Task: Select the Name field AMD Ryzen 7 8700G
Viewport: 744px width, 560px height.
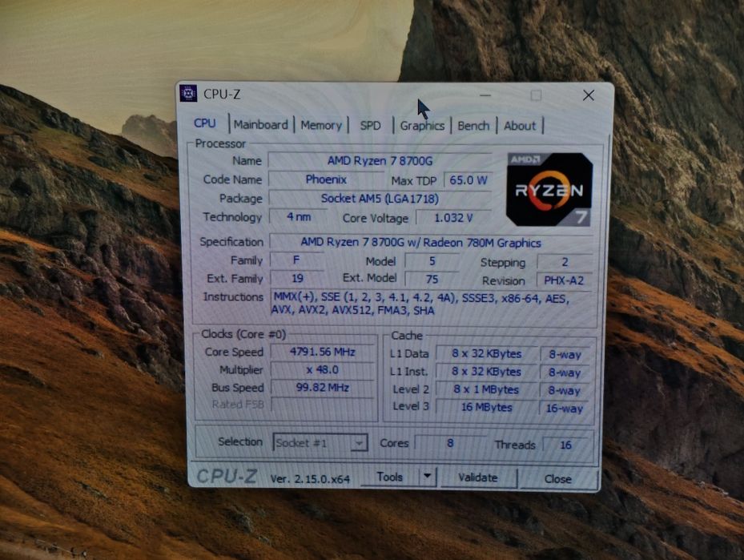Action: (380, 161)
